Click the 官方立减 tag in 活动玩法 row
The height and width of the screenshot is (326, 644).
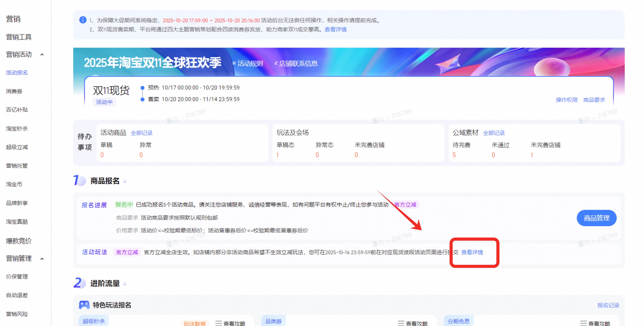coord(127,252)
